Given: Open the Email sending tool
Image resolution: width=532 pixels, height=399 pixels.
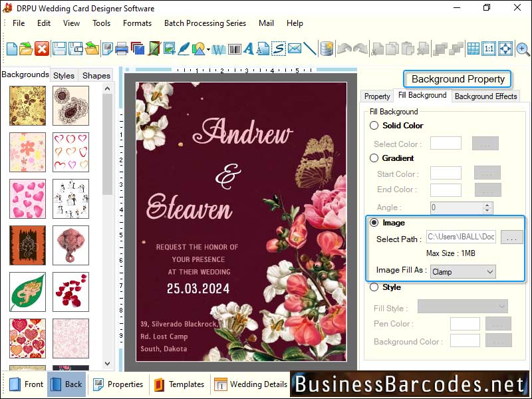Looking at the screenshot, I should tap(296, 48).
